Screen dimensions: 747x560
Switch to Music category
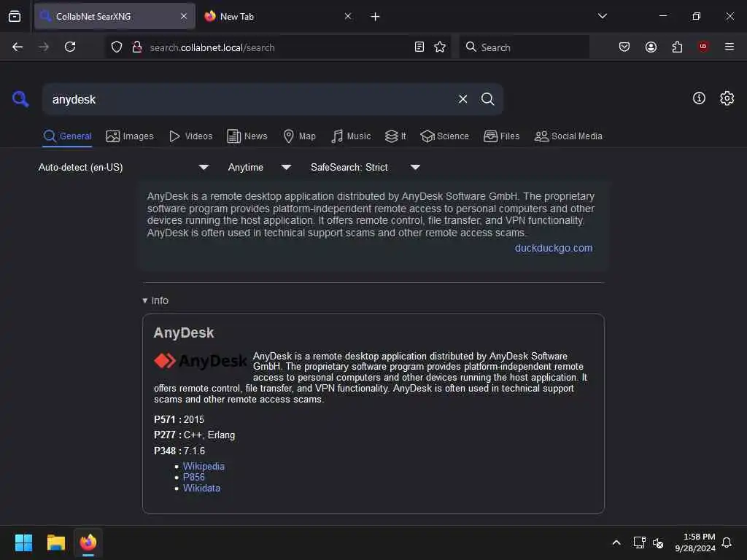[x=351, y=136]
